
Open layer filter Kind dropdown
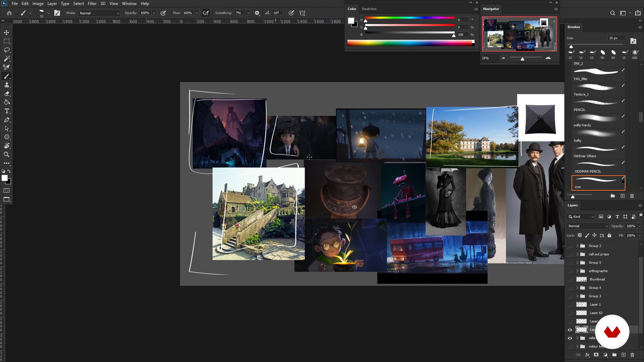580,217
